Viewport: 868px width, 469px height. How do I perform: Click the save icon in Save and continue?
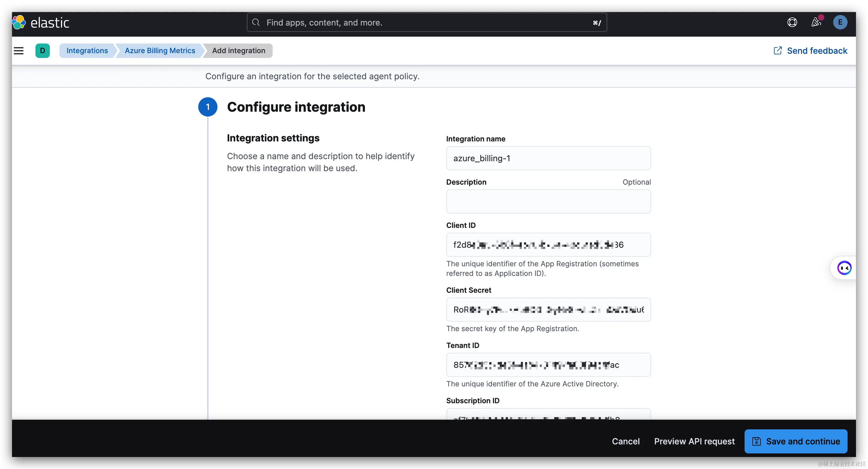[x=757, y=441]
